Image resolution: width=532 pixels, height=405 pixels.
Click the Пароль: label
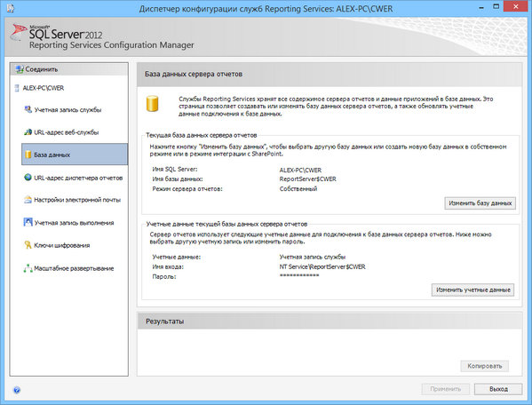(x=164, y=276)
